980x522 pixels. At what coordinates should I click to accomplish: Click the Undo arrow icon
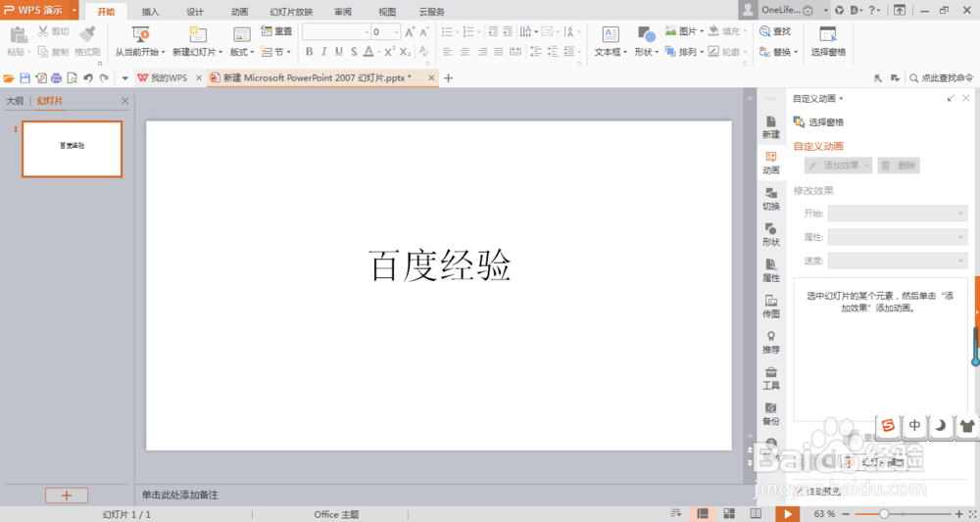(x=88, y=78)
